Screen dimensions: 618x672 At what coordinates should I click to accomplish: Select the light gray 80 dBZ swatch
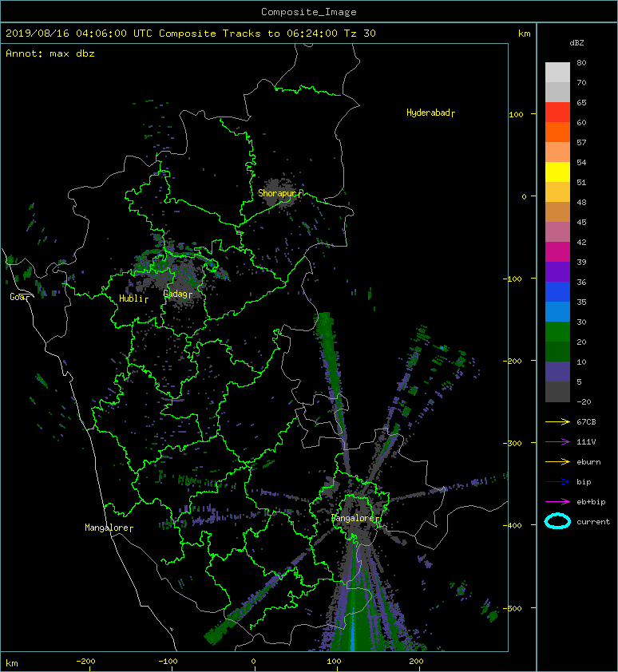point(557,72)
